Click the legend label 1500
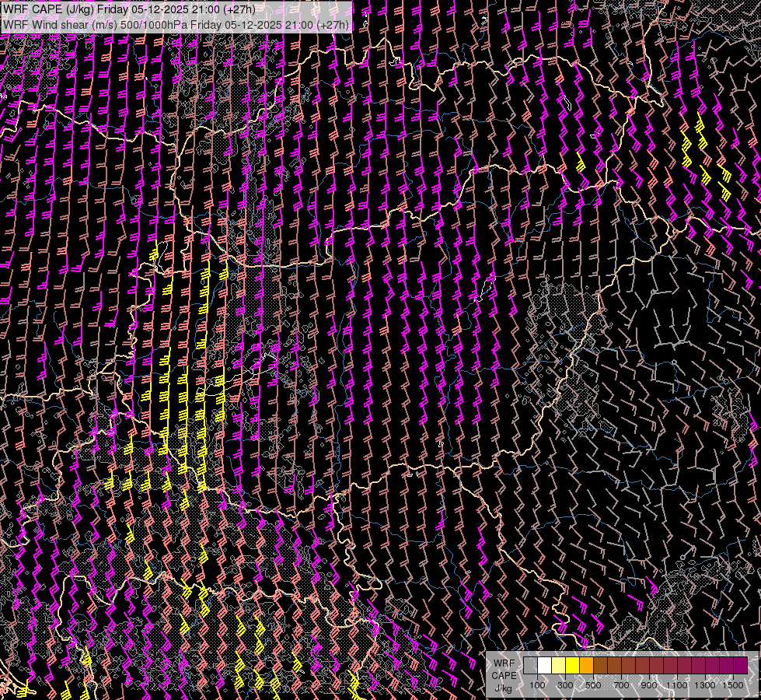 pyautogui.click(x=733, y=685)
